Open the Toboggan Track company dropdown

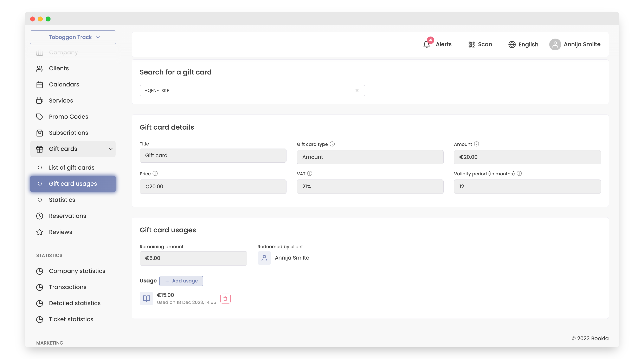point(73,37)
